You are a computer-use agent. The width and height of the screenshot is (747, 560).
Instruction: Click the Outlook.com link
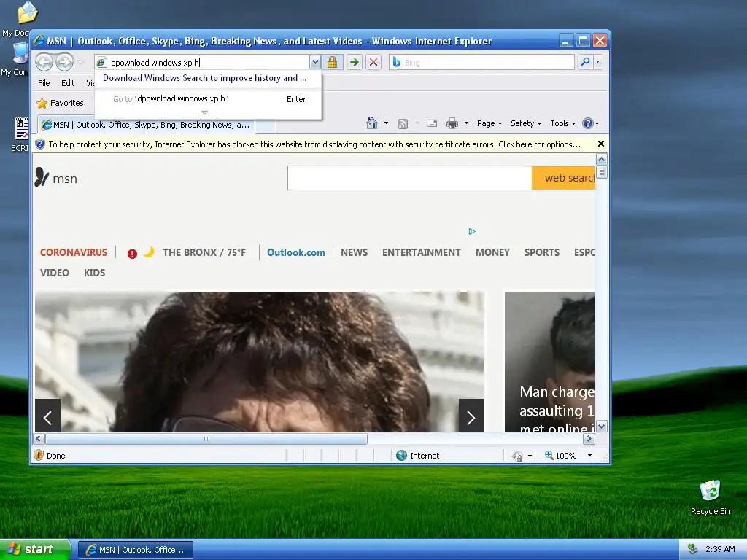[296, 252]
